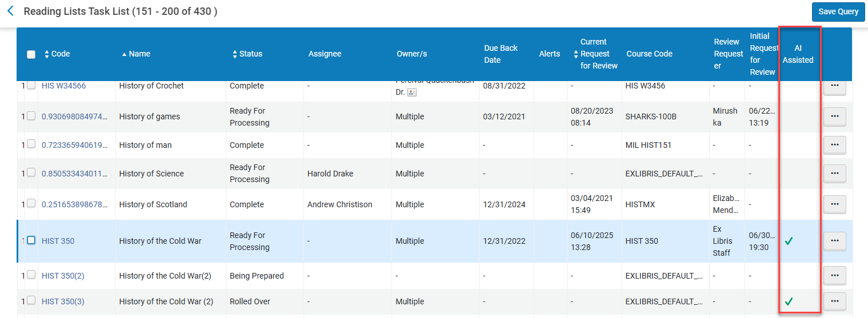Select the Being Prepared status cell
The height and width of the screenshot is (318, 868).
tap(257, 276)
